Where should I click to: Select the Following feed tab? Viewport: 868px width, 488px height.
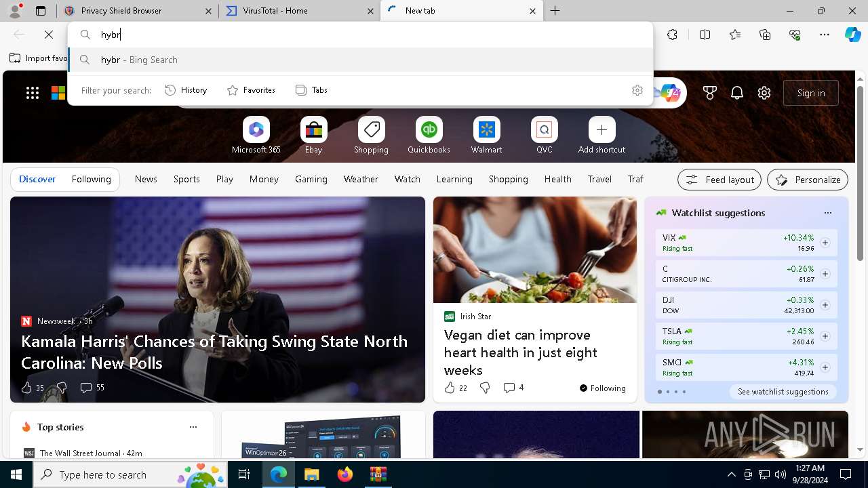(x=91, y=179)
